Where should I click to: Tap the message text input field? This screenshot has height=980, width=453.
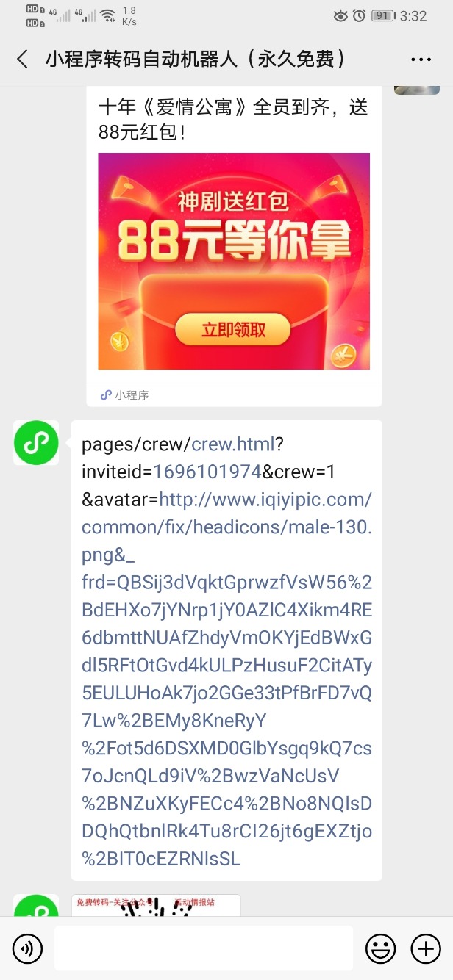pos(204,948)
